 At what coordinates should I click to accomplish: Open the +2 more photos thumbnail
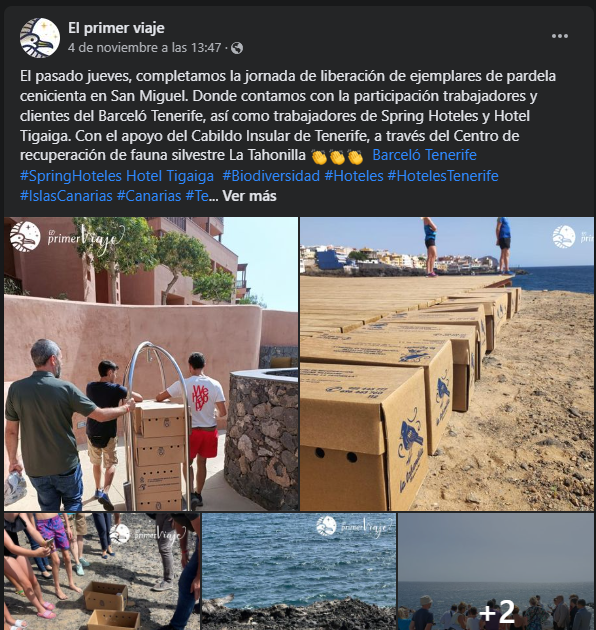click(x=496, y=571)
